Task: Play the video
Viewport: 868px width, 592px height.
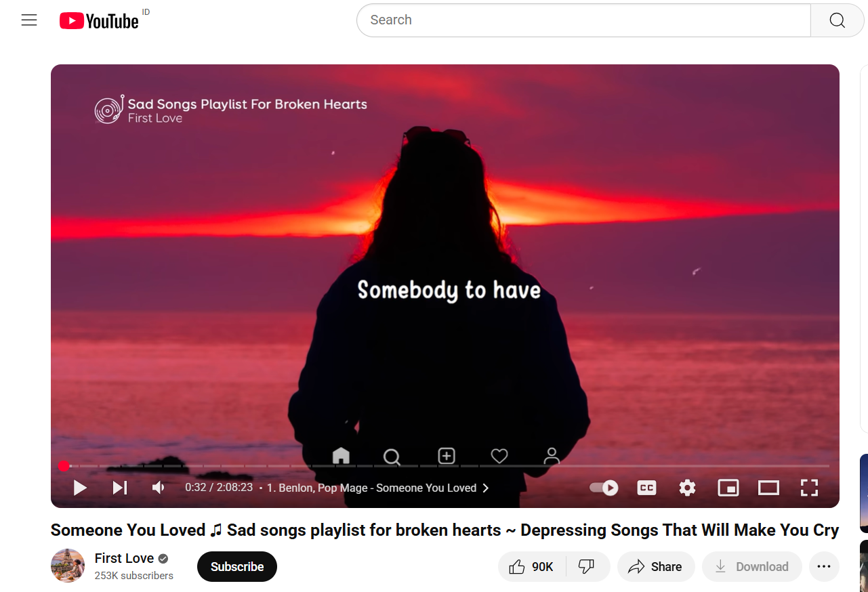Action: [x=80, y=488]
